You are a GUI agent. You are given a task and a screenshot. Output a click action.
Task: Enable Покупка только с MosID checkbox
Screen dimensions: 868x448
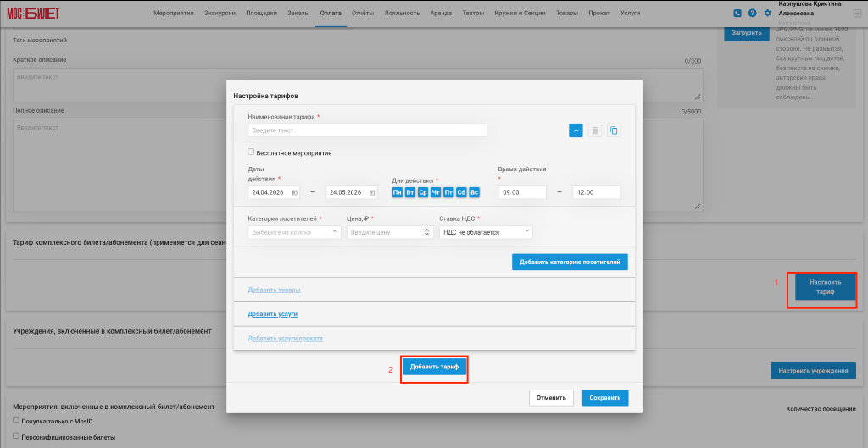[16, 420]
